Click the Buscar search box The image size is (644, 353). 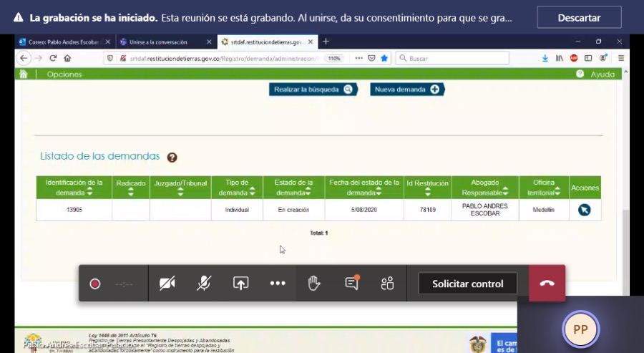pyautogui.click(x=452, y=58)
